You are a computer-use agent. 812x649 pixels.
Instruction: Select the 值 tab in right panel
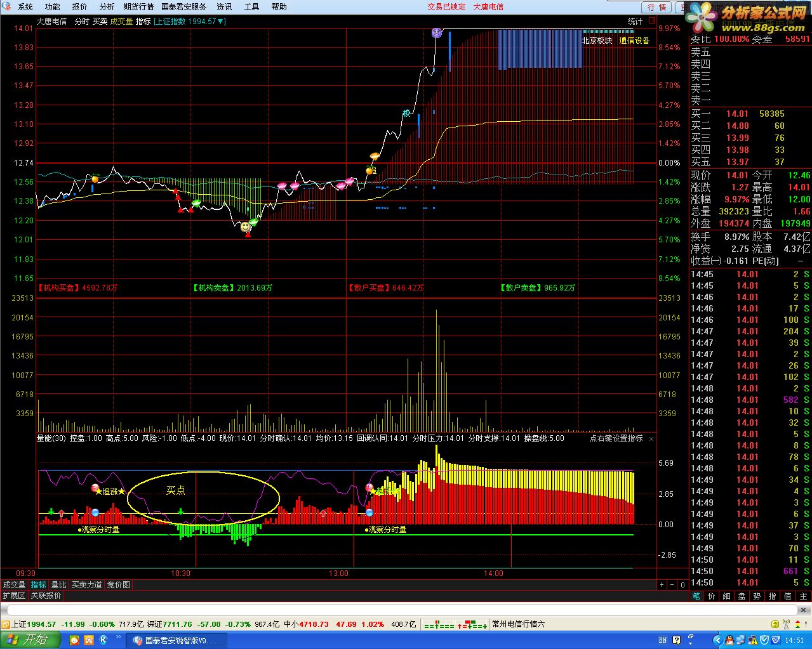787,596
